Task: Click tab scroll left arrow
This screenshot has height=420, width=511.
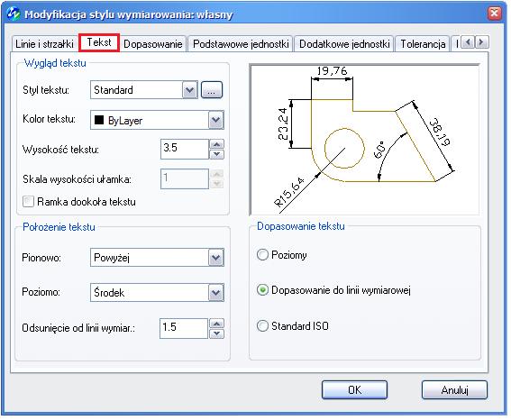Action: [x=468, y=42]
